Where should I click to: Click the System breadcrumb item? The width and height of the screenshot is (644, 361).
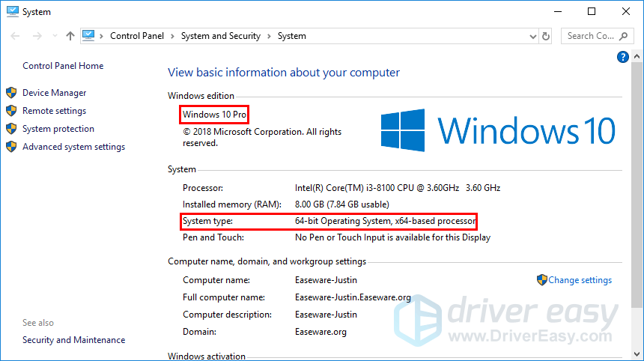click(291, 36)
